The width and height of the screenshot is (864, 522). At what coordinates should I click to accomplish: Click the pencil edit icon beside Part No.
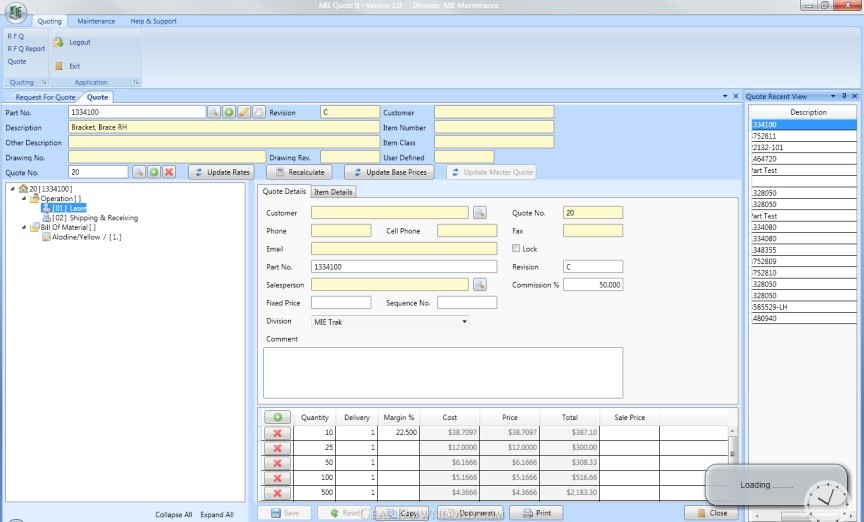[244, 113]
